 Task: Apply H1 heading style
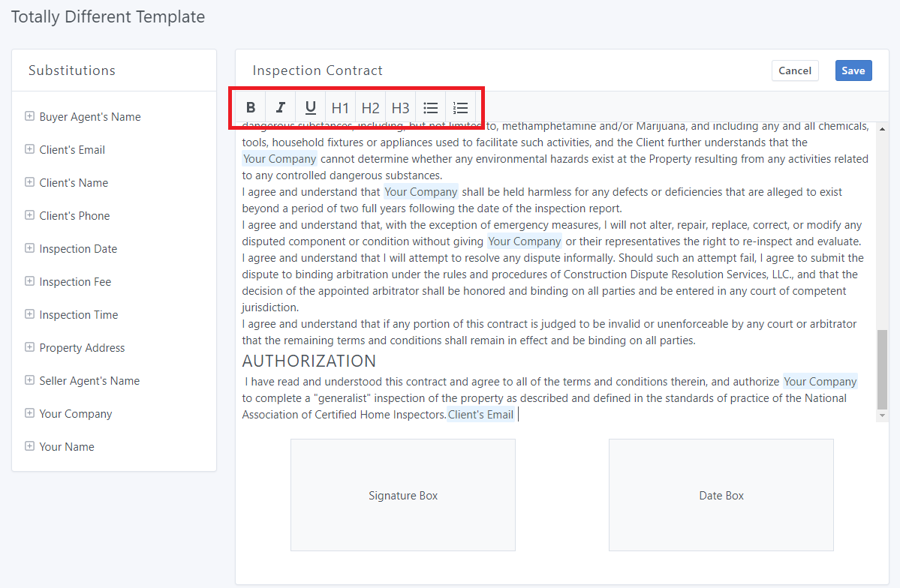[x=341, y=107]
